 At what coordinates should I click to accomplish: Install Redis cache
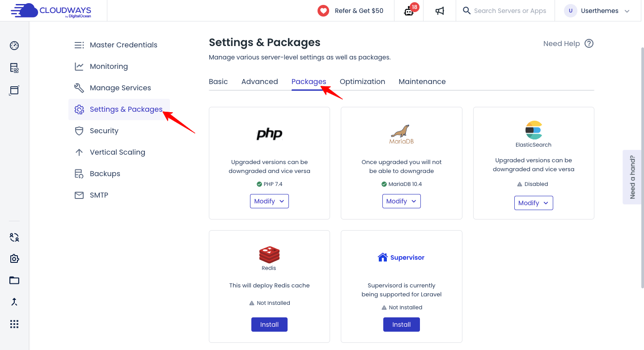point(269,324)
